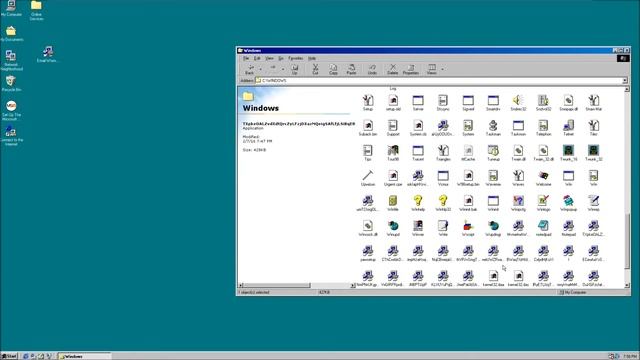Viewport: 640px width, 360px height.
Task: Select the Online Services desktop folder
Action: 36,10
